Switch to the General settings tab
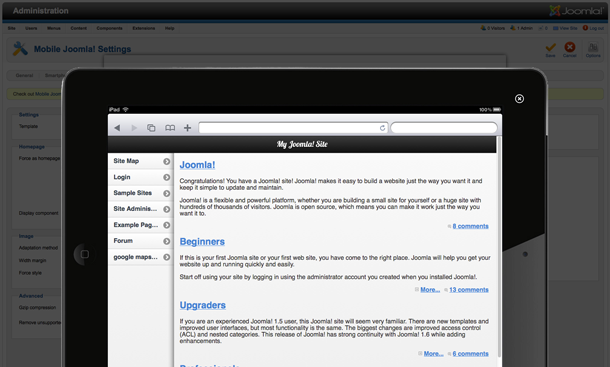The width and height of the screenshot is (610, 367). pyautogui.click(x=24, y=75)
